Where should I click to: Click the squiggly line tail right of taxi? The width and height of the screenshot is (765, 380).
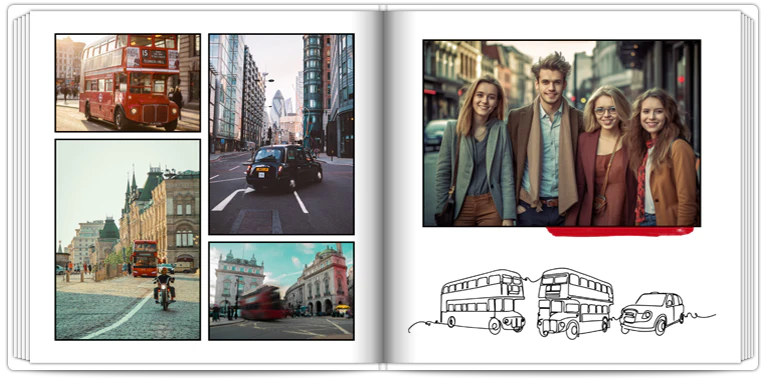click(x=700, y=316)
